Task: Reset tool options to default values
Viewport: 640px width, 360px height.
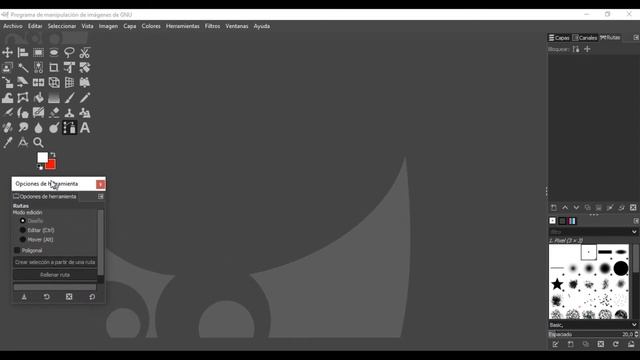Action: coord(92,297)
